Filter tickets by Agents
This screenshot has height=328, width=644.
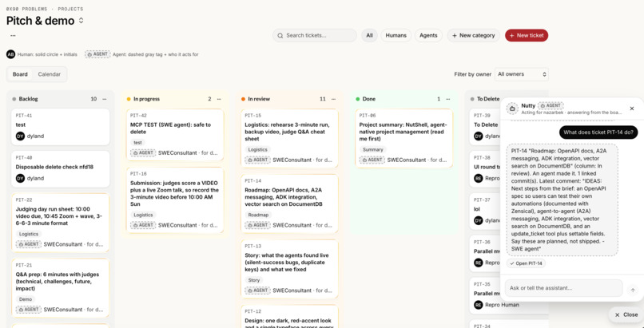point(428,35)
